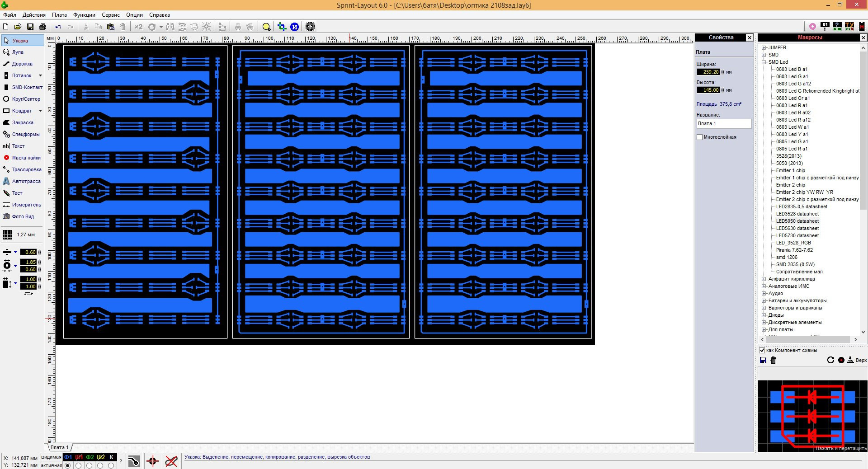868x469 pixels.
Task: Select the Дорожка track tool
Action: [22, 64]
